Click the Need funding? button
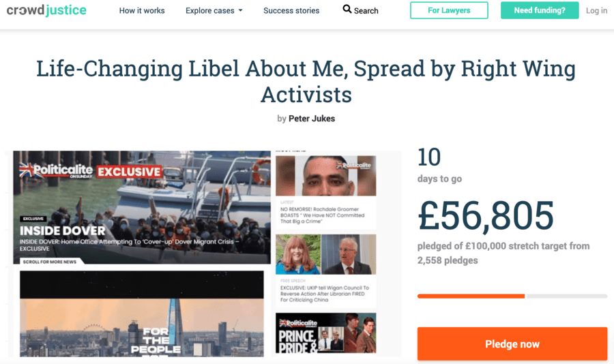The height and width of the screenshot is (364, 614). tap(540, 10)
